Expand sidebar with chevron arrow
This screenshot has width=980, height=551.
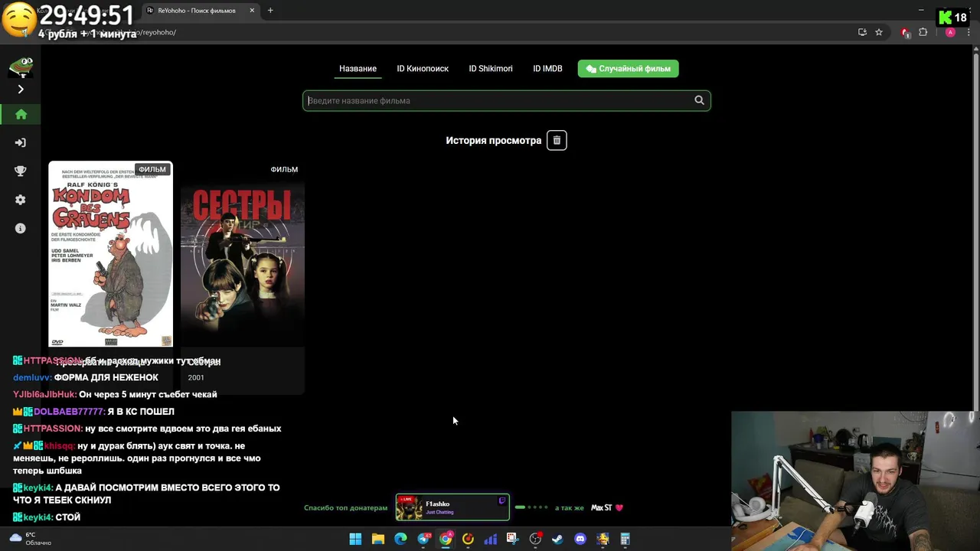coord(21,89)
